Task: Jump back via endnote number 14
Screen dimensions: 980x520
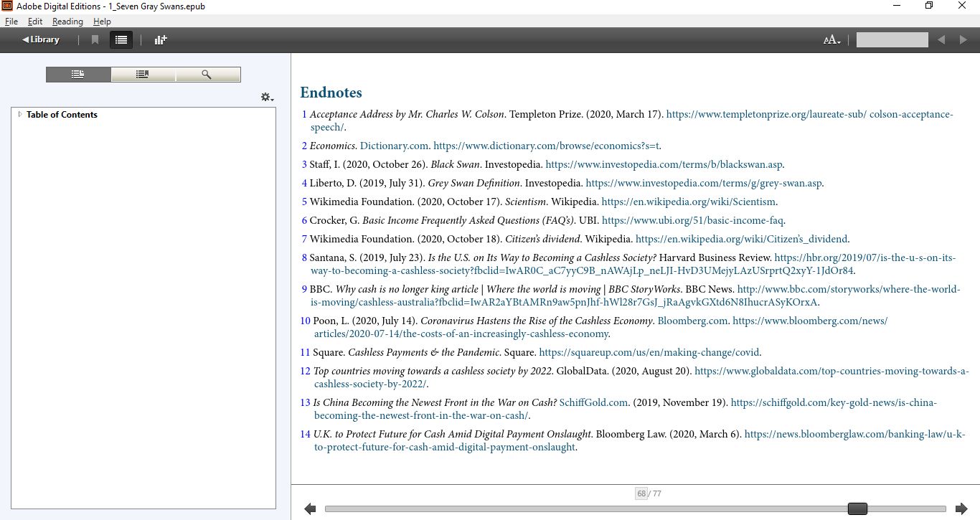Action: tap(306, 434)
